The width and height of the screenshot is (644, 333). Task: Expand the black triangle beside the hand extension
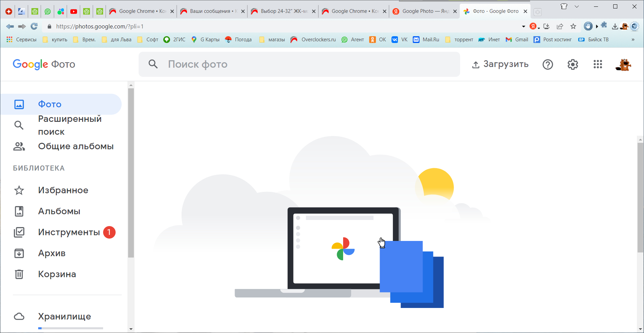click(x=597, y=26)
